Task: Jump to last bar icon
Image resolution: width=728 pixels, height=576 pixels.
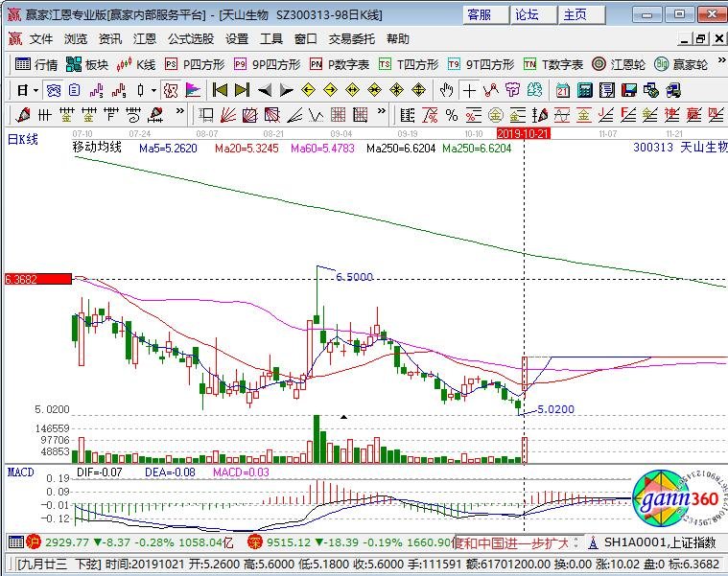Action: [x=242, y=90]
